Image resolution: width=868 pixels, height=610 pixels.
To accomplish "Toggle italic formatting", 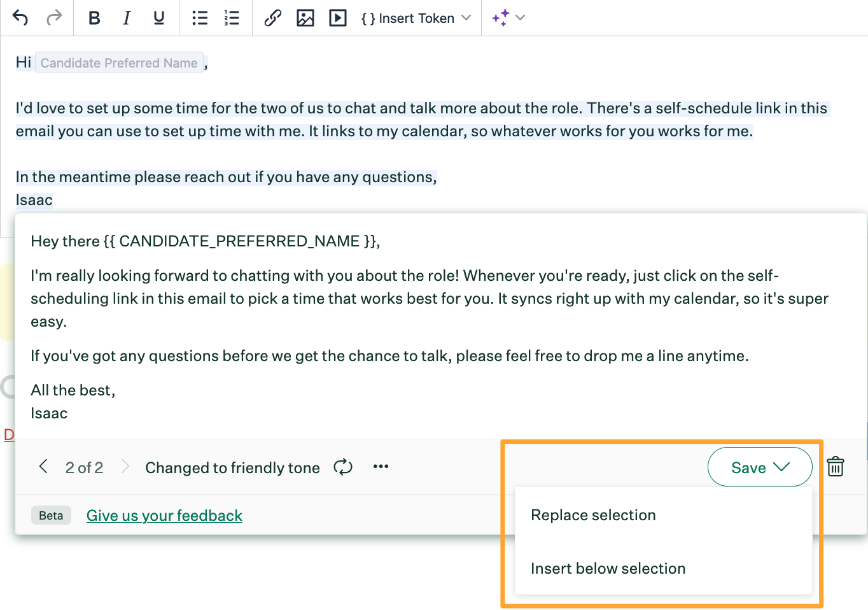I will (x=127, y=18).
